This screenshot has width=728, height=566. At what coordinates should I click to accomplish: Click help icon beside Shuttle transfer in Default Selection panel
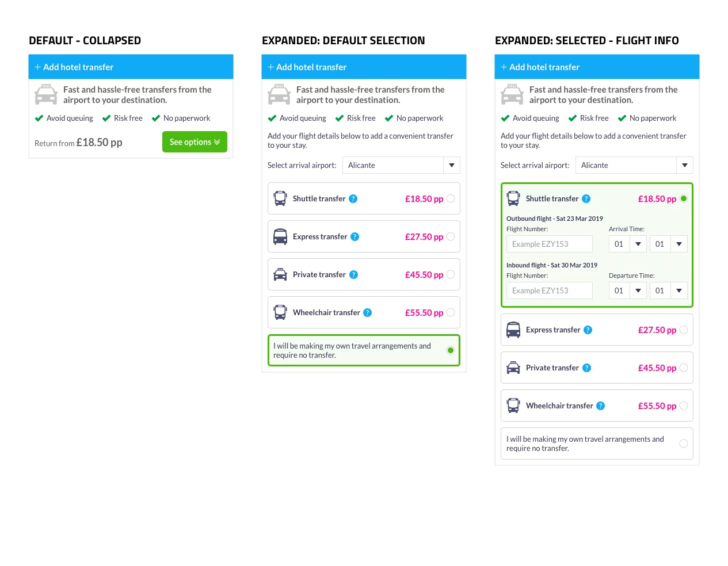353,199
